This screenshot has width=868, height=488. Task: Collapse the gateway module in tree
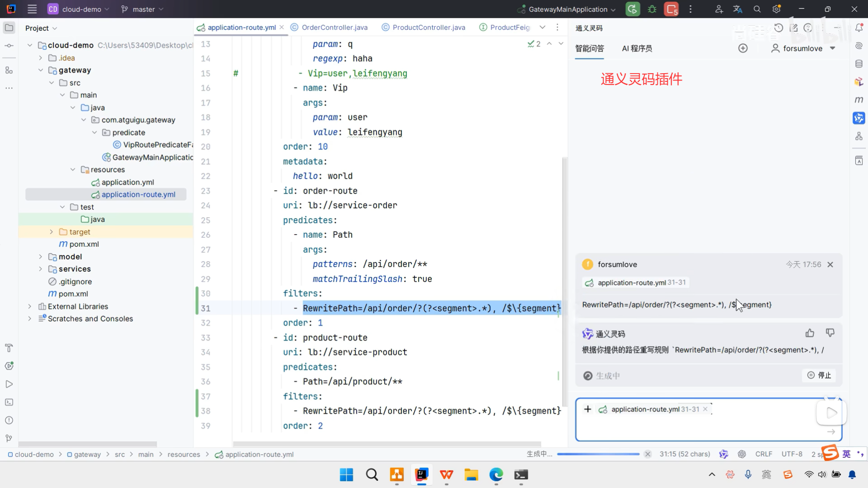(40, 70)
